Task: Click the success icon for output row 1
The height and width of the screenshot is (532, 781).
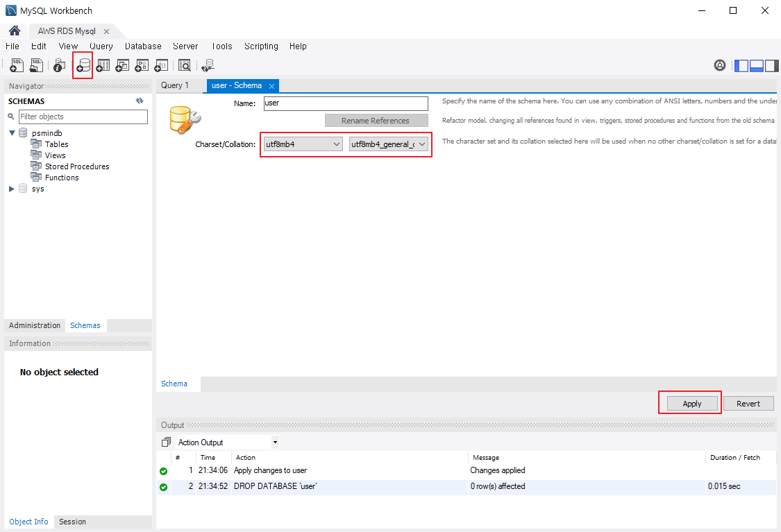Action: pos(163,471)
